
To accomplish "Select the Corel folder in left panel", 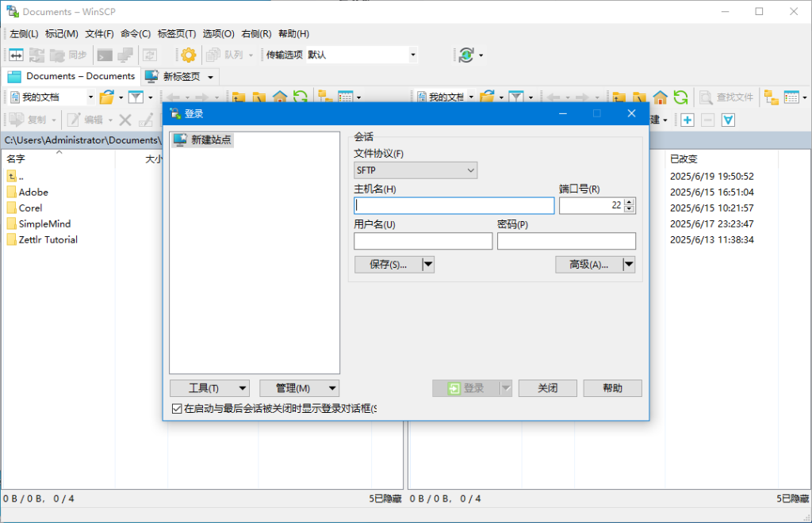I will (31, 208).
